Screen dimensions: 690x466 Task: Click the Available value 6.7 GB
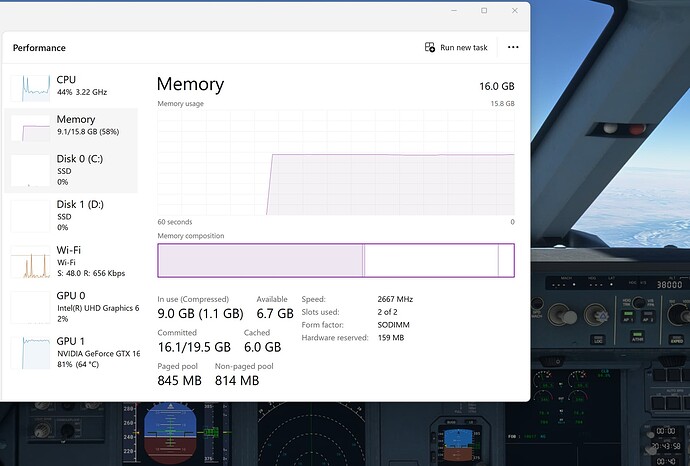click(275, 313)
